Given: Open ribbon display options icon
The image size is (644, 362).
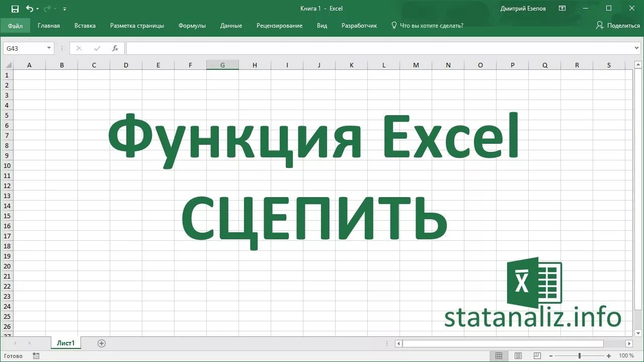Looking at the screenshot, I should click(562, 9).
